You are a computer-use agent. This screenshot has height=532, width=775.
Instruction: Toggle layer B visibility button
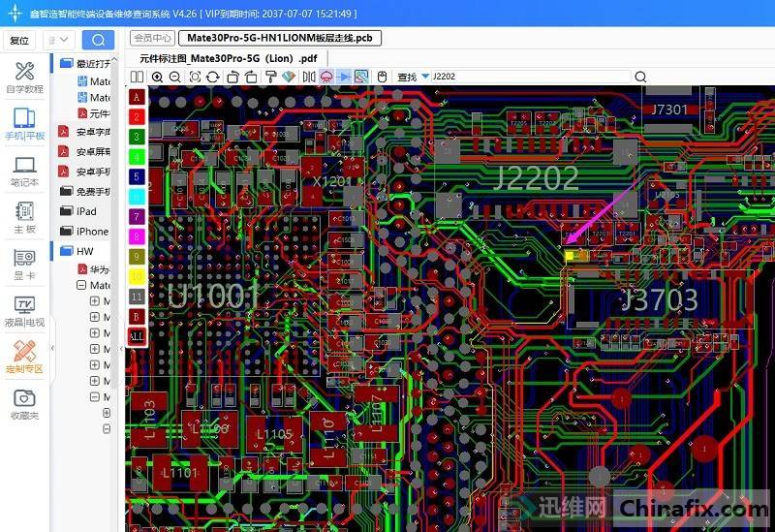pyautogui.click(x=137, y=316)
